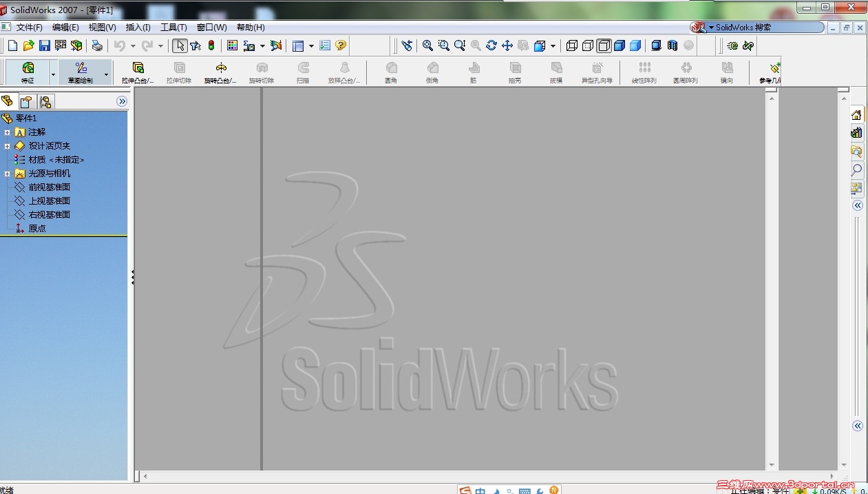
Task: Select 前视基准面 in the feature tree
Action: (x=49, y=187)
